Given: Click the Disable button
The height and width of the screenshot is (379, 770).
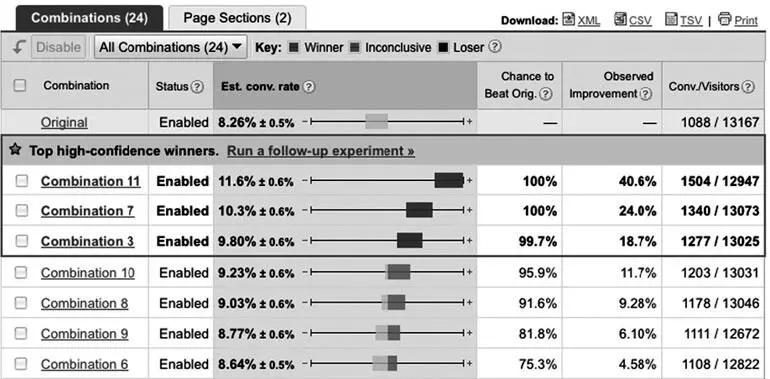Looking at the screenshot, I should coord(58,47).
